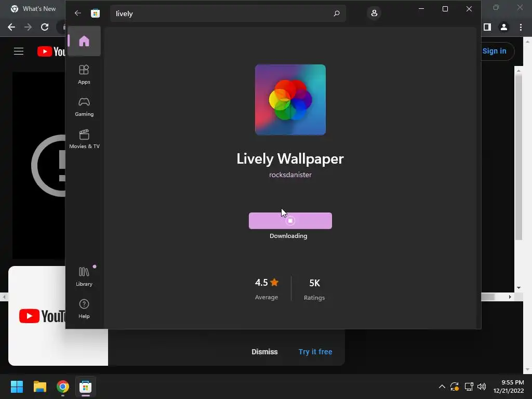Show hidden system tray icons
The image size is (532, 399).
[442, 387]
